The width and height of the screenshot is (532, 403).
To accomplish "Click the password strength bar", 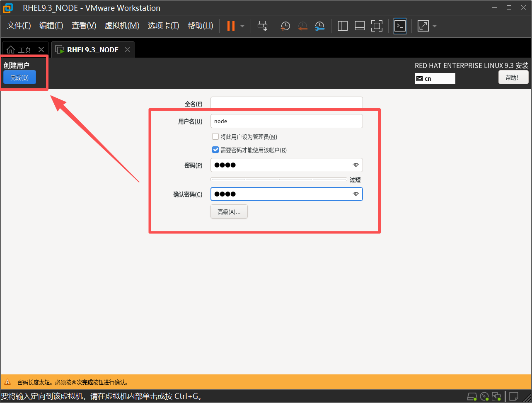I will 279,180.
